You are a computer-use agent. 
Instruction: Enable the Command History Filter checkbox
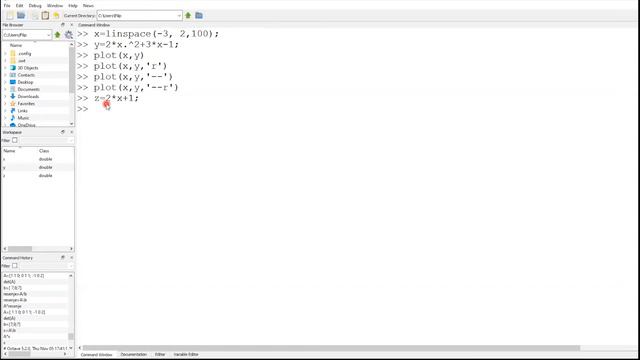coord(15,266)
